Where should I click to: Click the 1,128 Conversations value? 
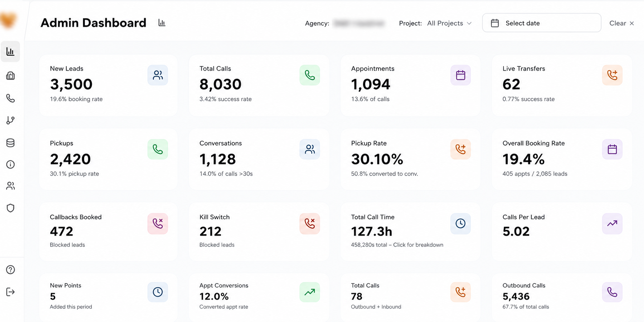point(218,159)
